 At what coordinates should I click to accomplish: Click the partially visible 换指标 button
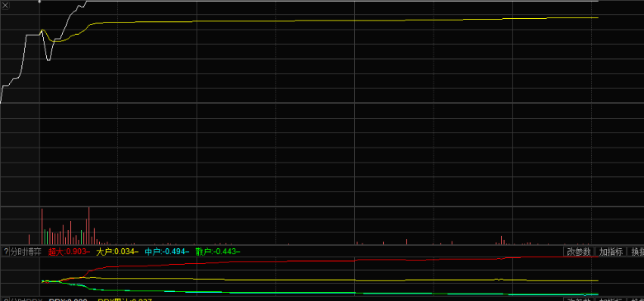pos(637,252)
